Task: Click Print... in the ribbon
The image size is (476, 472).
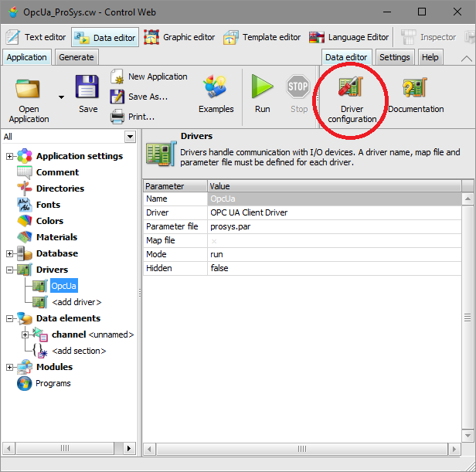Action: [x=133, y=117]
